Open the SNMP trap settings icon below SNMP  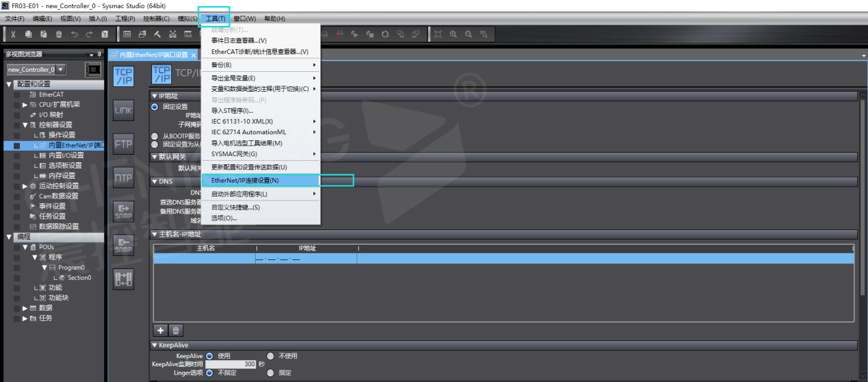pyautogui.click(x=124, y=244)
